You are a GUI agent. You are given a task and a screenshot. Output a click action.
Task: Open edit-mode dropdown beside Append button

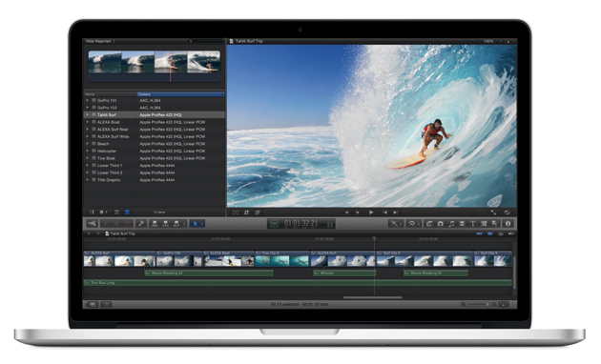click(184, 224)
